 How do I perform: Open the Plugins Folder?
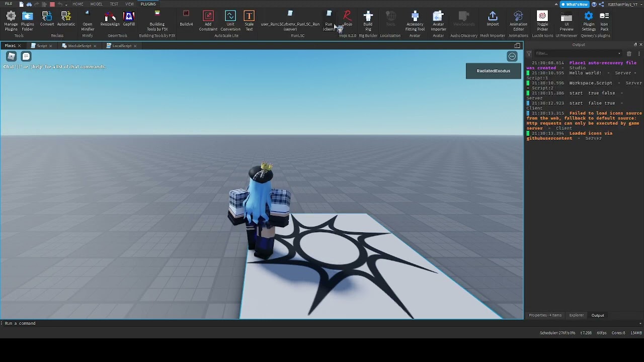[x=27, y=21]
